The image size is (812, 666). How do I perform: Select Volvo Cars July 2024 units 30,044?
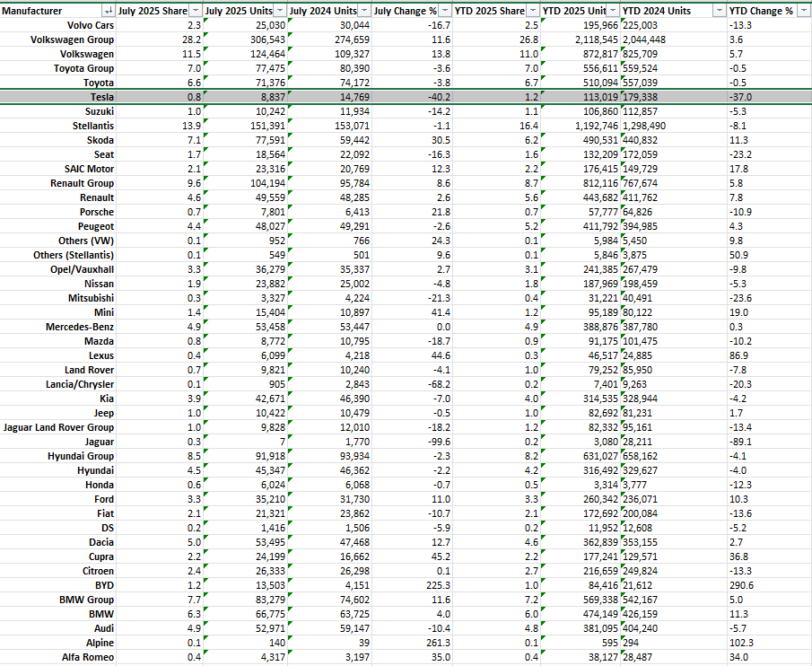click(330, 25)
